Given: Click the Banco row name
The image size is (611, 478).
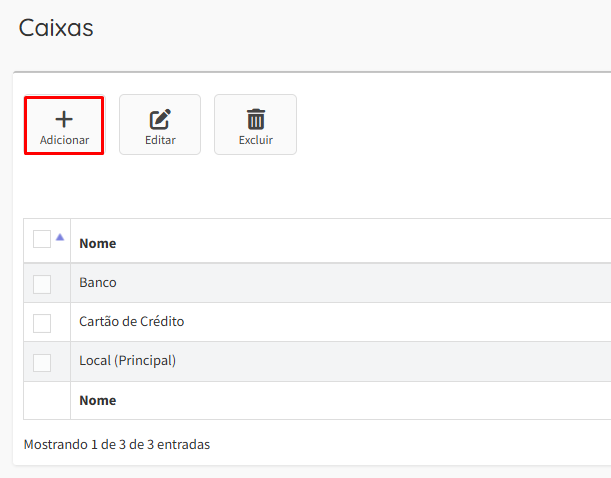Looking at the screenshot, I should pyautogui.click(x=98, y=283).
